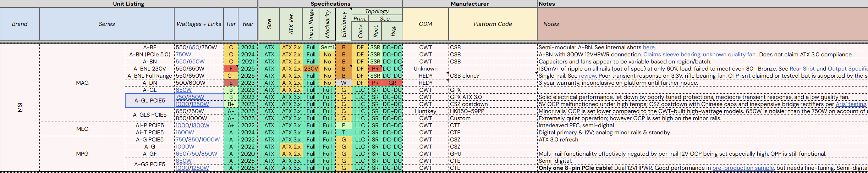Select the MAG series group cell
This screenshot has height=173, width=868.
pyautogui.click(x=82, y=83)
